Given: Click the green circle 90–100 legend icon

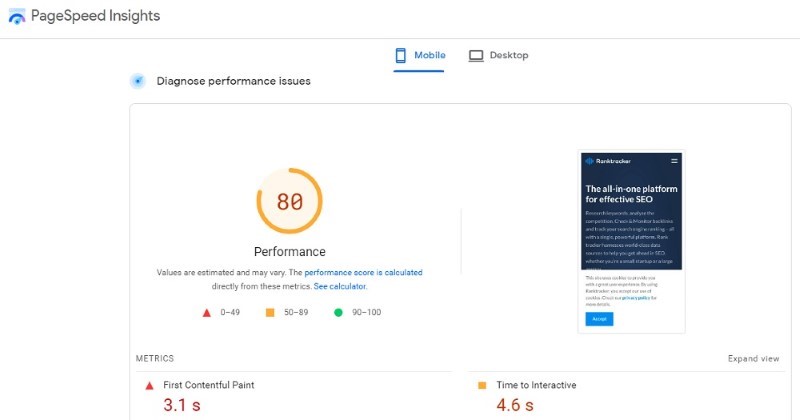Looking at the screenshot, I should click(338, 312).
